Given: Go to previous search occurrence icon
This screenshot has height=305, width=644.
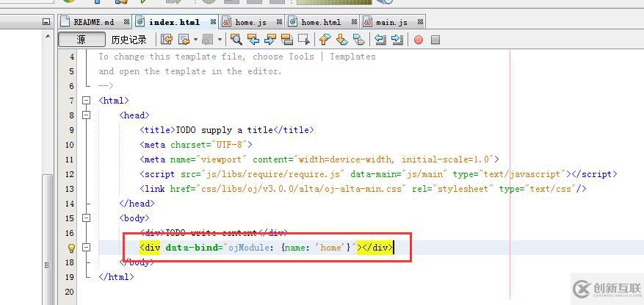Looking at the screenshot, I should click(253, 40).
